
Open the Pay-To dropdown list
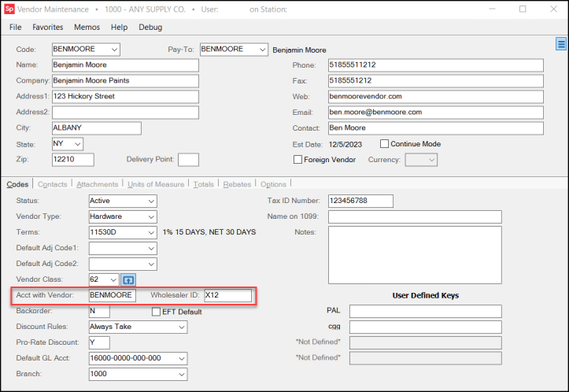point(262,50)
